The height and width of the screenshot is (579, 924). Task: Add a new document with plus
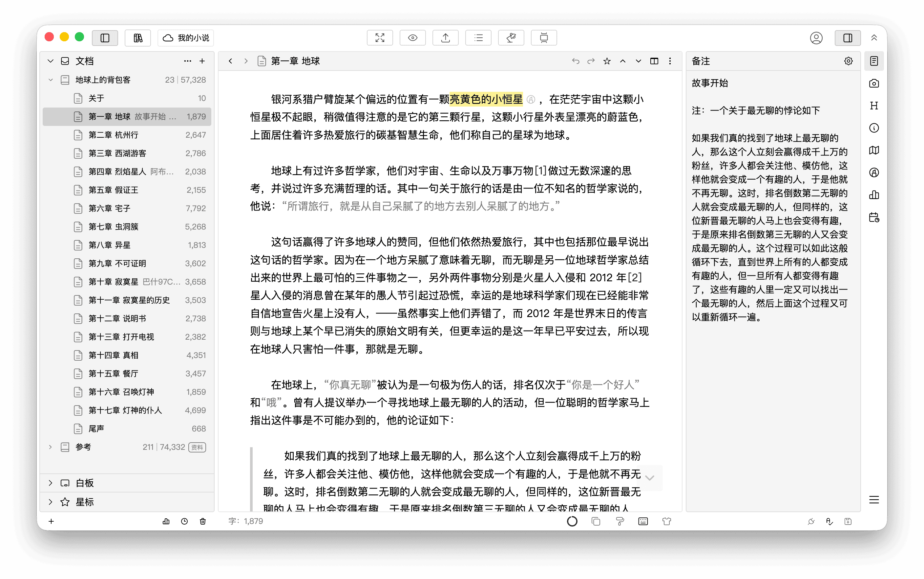(202, 61)
